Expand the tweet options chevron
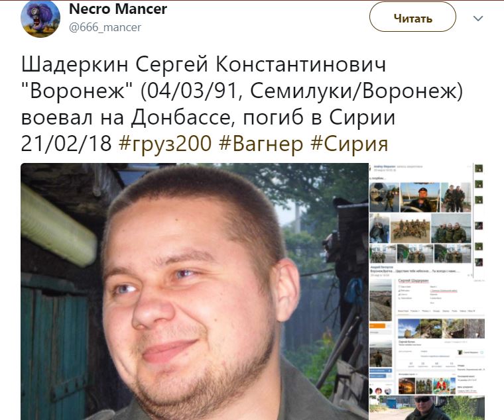This screenshot has height=420, width=504. click(478, 19)
